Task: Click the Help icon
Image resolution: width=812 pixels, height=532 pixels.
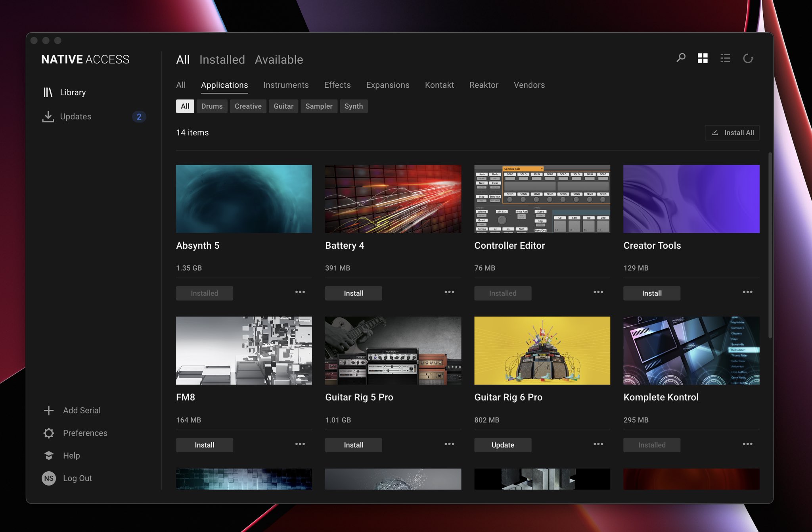Action: [x=48, y=455]
